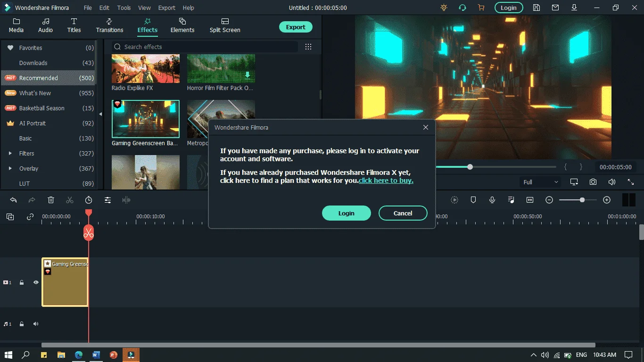The image size is (644, 362).
Task: Add a marker with the shield icon
Action: coord(473,200)
